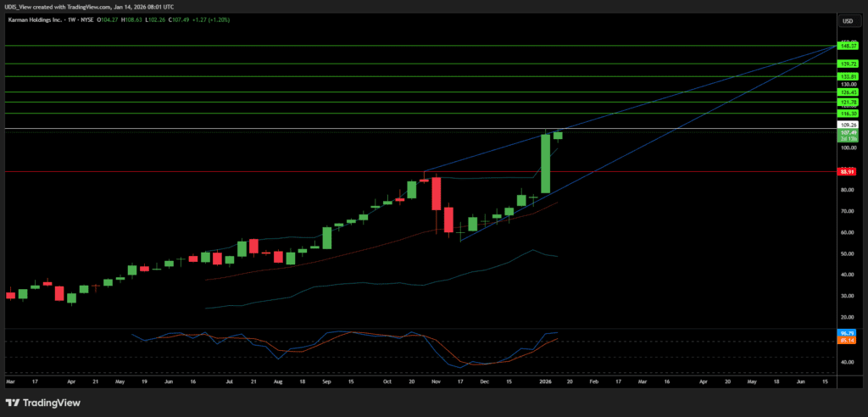Screen dimensions: 868x417
Task: Click the orange 85.14 oscillator value label
Action: [846, 341]
